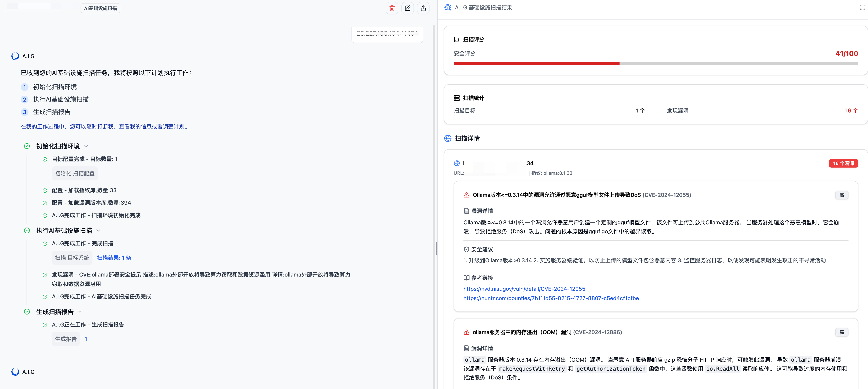Click the 16 个 discovered vulnerabilities count

(851, 111)
